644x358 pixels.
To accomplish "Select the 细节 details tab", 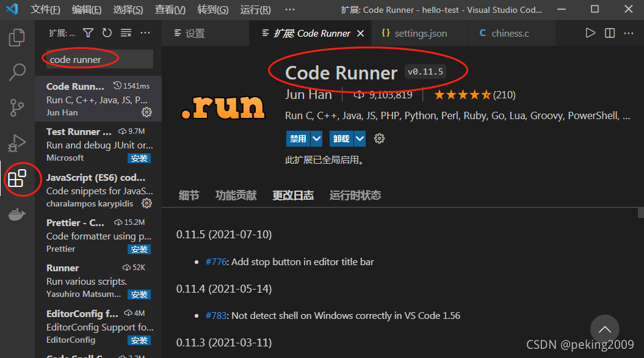I will click(189, 195).
